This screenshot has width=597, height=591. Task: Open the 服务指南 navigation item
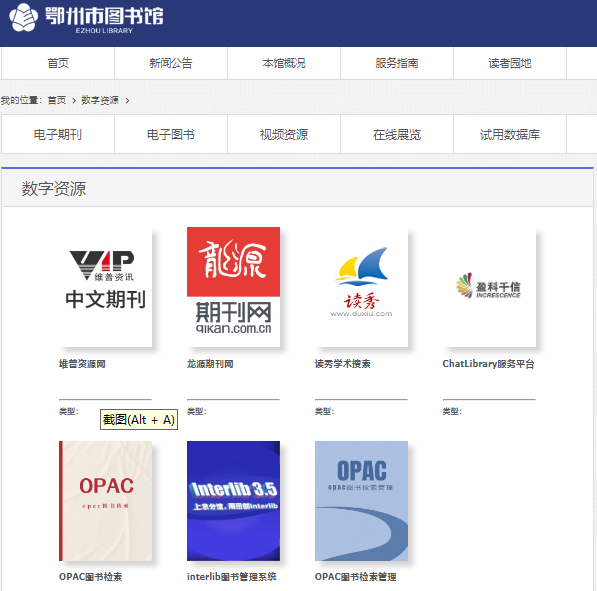(397, 63)
